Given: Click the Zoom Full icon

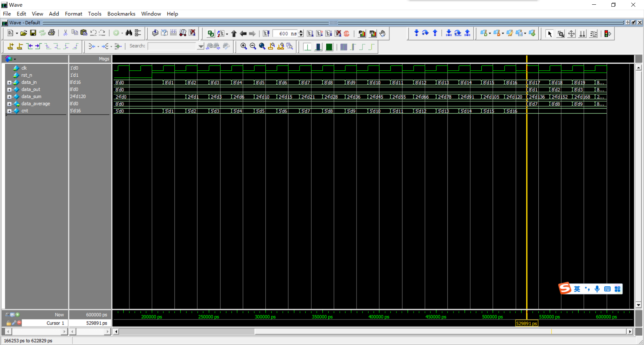Looking at the screenshot, I should click(x=262, y=47).
